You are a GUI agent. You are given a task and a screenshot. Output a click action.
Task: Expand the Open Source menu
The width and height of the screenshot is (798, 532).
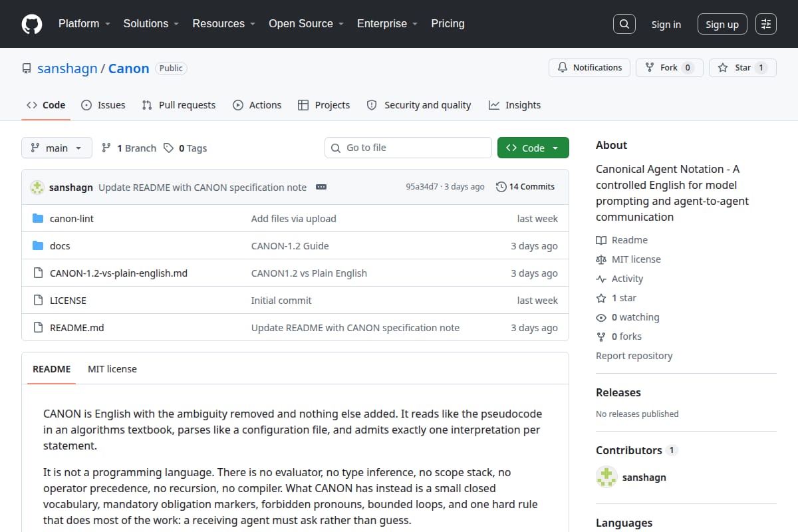(x=306, y=24)
